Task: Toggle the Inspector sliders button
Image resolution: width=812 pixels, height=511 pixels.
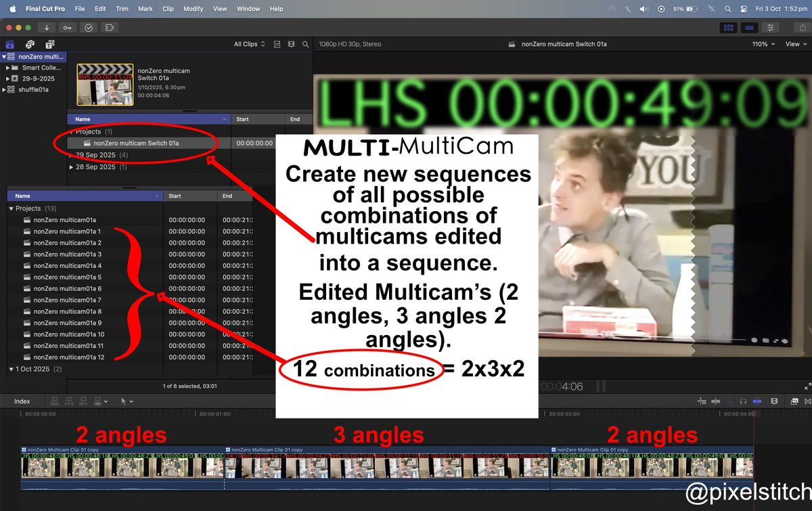Action: 770,28
